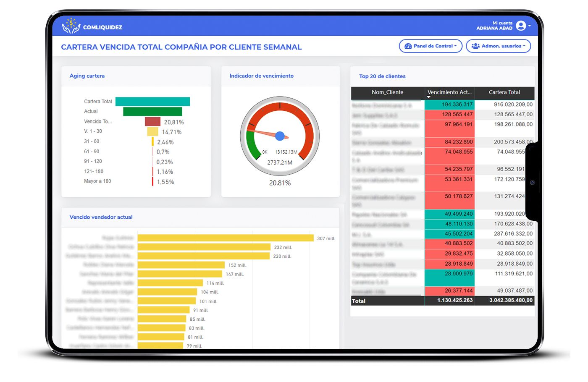This screenshot has width=588, height=382.
Task: Select the 307 mill. vendor bar
Action: [x=226, y=238]
